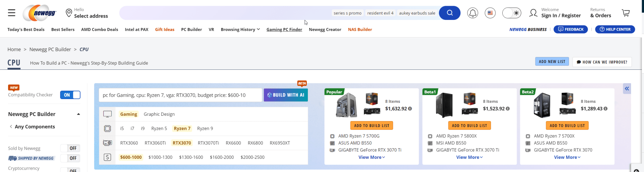The width and height of the screenshot is (644, 172).
Task: Click Newegg PC Builder breadcrumb link
Action: [x=50, y=49]
